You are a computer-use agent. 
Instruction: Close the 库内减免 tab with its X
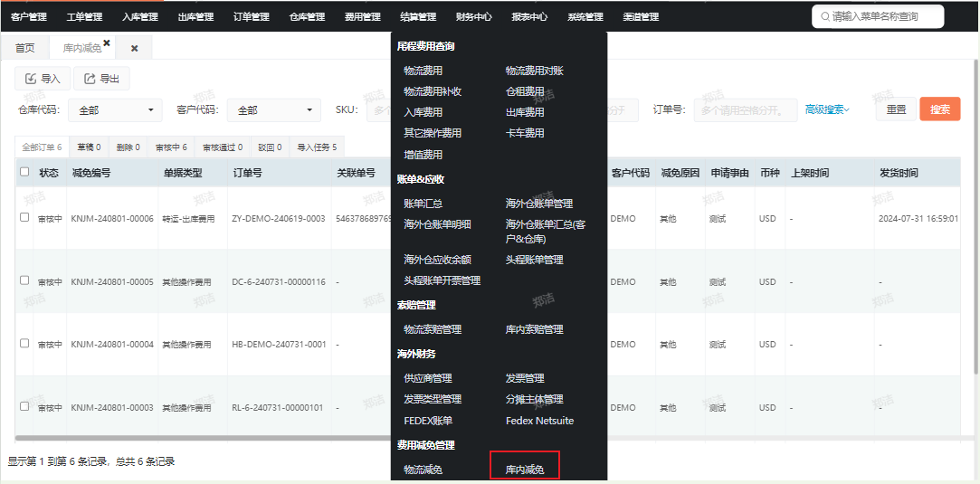coord(107,43)
